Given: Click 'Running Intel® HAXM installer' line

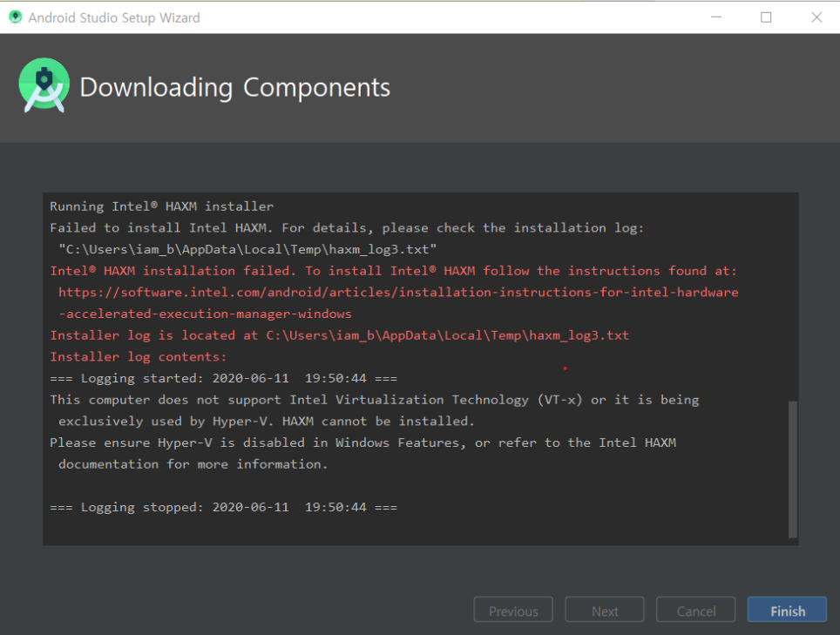Looking at the screenshot, I should pyautogui.click(x=162, y=206).
